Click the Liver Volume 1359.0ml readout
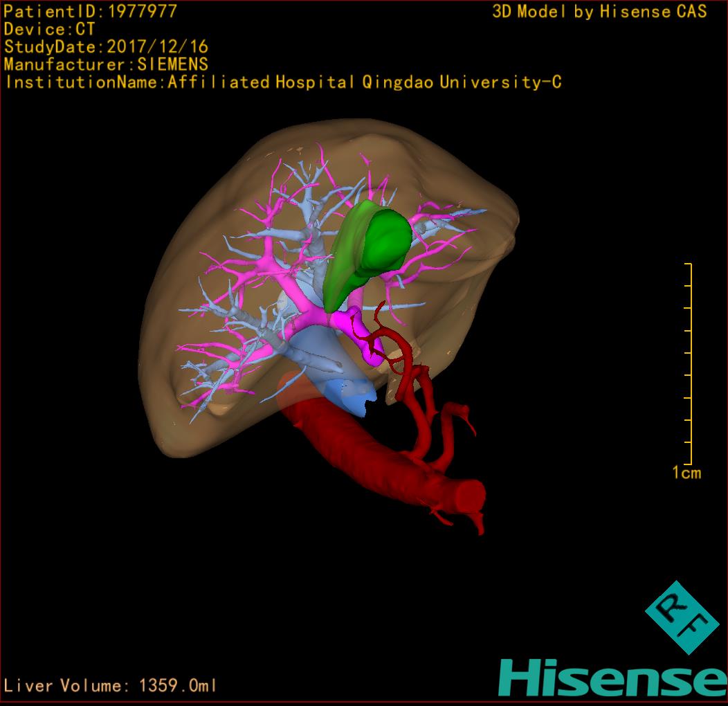The height and width of the screenshot is (706, 728). (111, 686)
